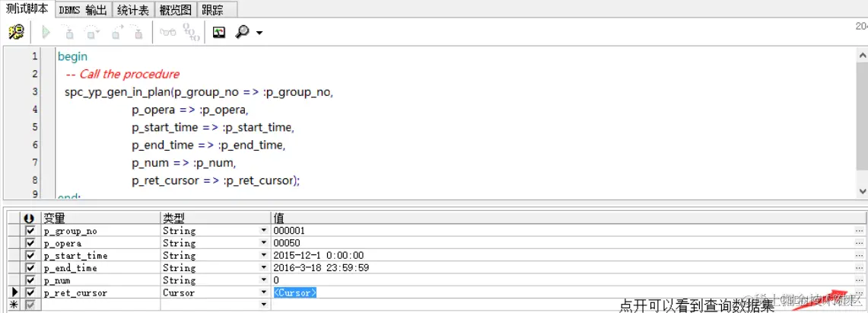The image size is (868, 313).
Task: Select the p_end_time variable name cell
Action: click(x=100, y=267)
